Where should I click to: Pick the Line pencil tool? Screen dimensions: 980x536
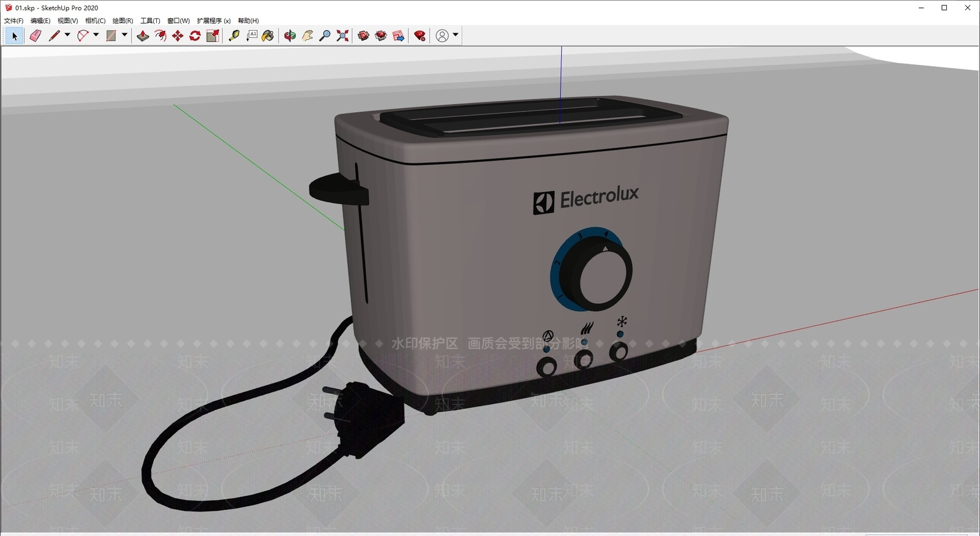[x=55, y=36]
